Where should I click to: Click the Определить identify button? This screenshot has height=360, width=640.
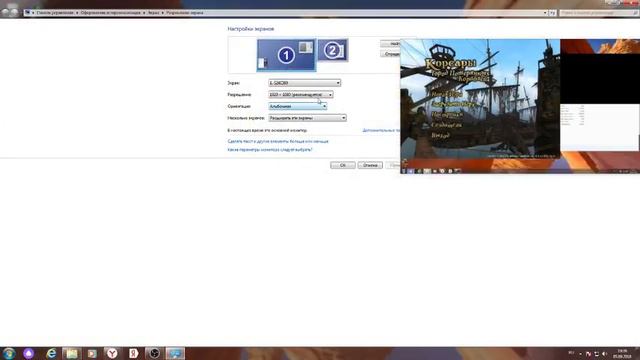(391, 54)
